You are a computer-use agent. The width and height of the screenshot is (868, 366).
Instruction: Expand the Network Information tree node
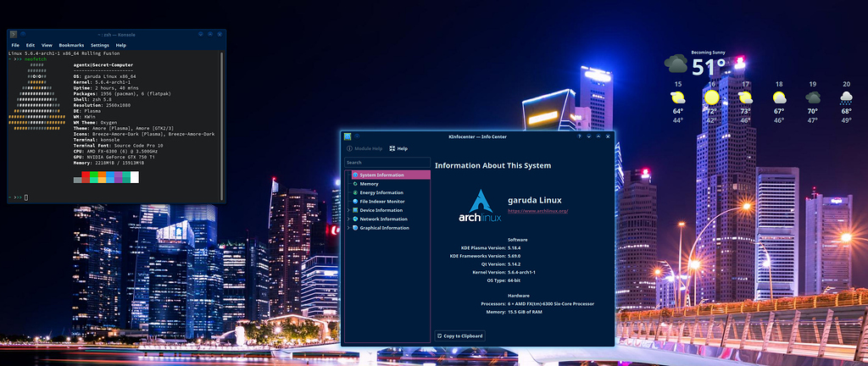click(348, 219)
